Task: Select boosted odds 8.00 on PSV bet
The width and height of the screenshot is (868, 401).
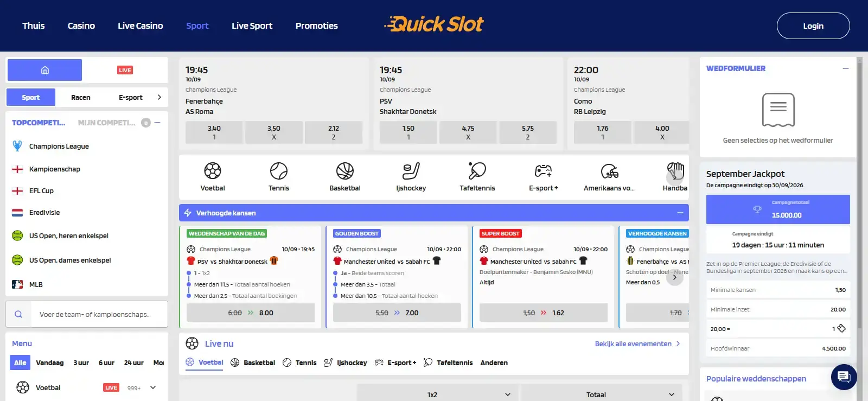Action: (251, 313)
